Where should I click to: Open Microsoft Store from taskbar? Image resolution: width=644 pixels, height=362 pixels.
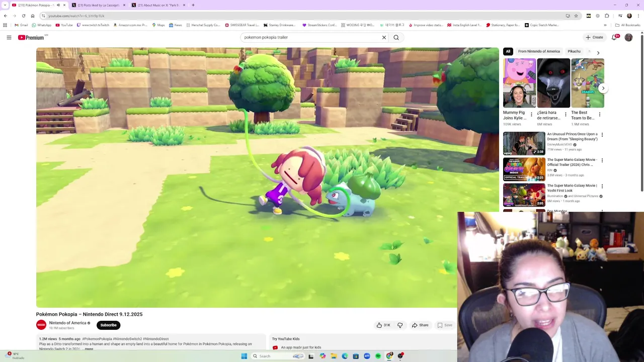356,356
